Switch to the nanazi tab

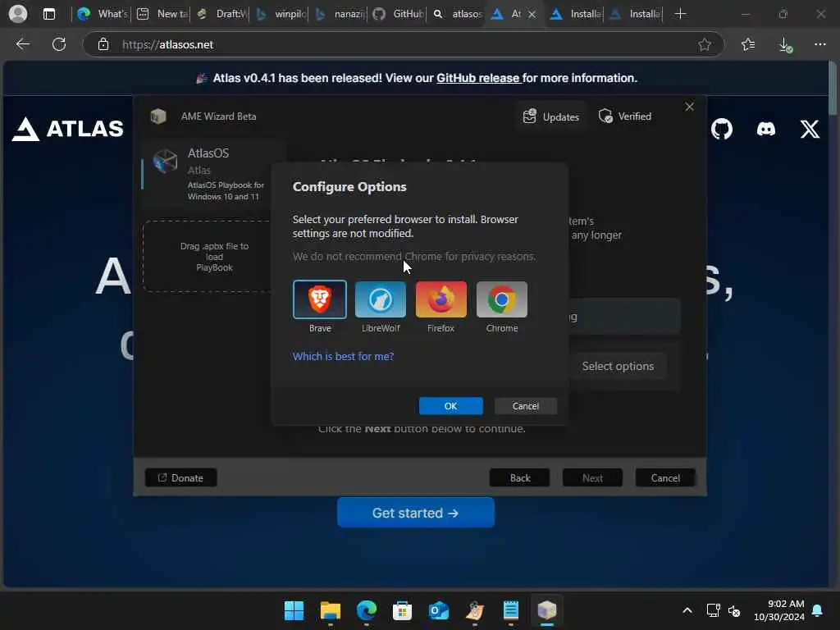[x=338, y=14]
